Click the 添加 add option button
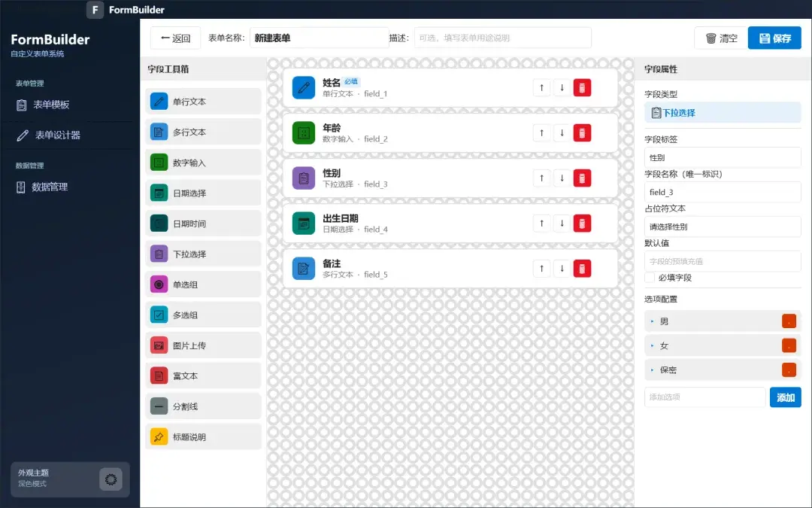The height and width of the screenshot is (508, 812). click(x=785, y=397)
